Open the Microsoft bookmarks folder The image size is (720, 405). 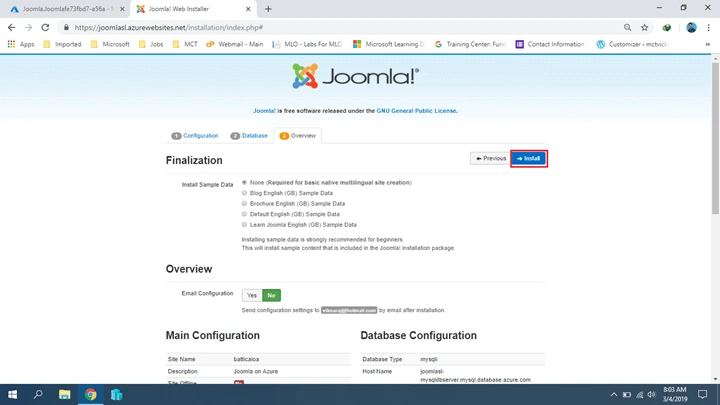pyautogui.click(x=110, y=44)
